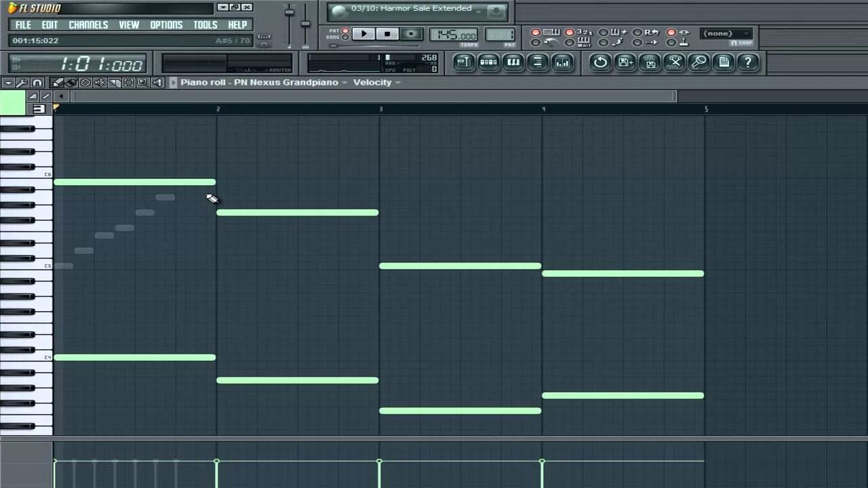Click the Render as audio file icon
868x488 pixels.
pos(650,62)
